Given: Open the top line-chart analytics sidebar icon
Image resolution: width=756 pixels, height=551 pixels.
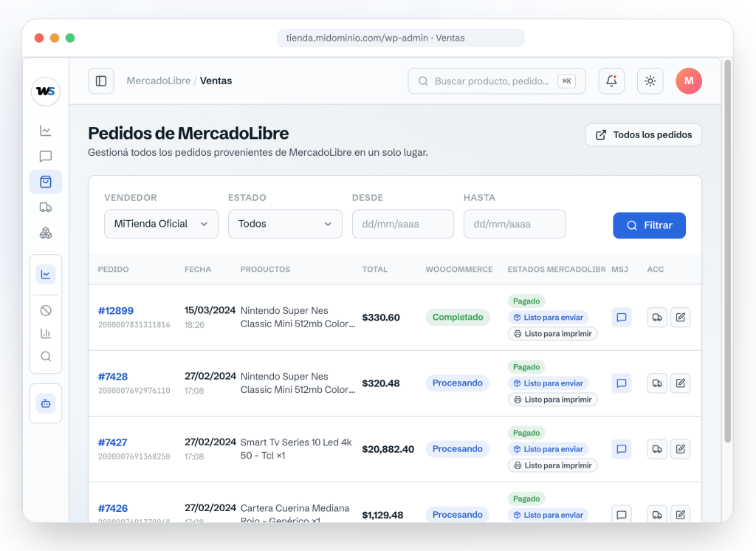Looking at the screenshot, I should pos(46,131).
